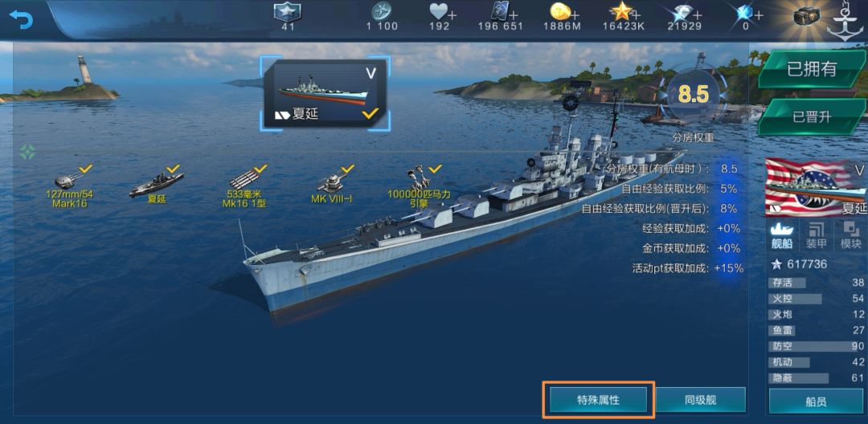Select the MK VIII-I fire control module
The height and width of the screenshot is (424, 868).
point(332,185)
